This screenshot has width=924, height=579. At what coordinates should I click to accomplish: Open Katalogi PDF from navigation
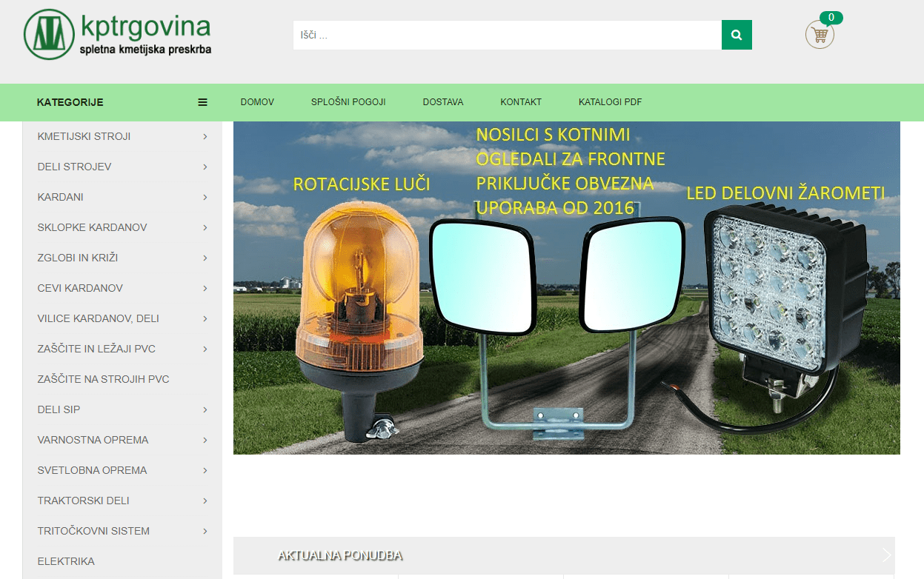(610, 102)
